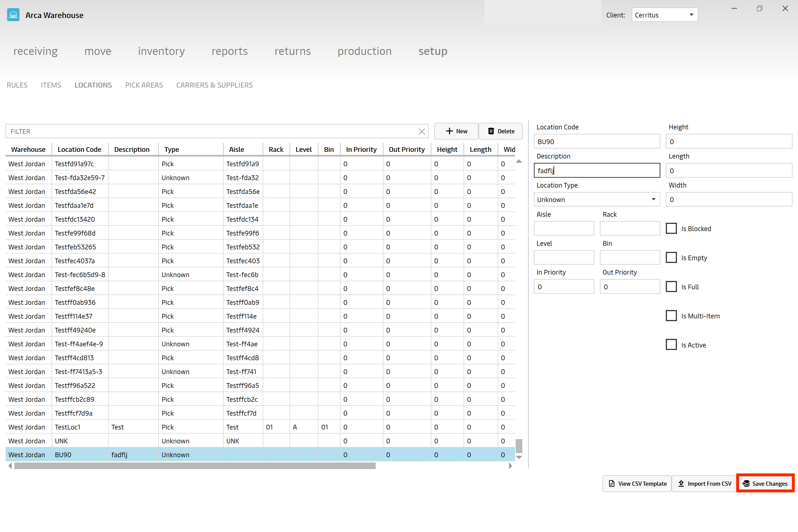Click the Arca Warehouse app logo icon

pos(13,15)
